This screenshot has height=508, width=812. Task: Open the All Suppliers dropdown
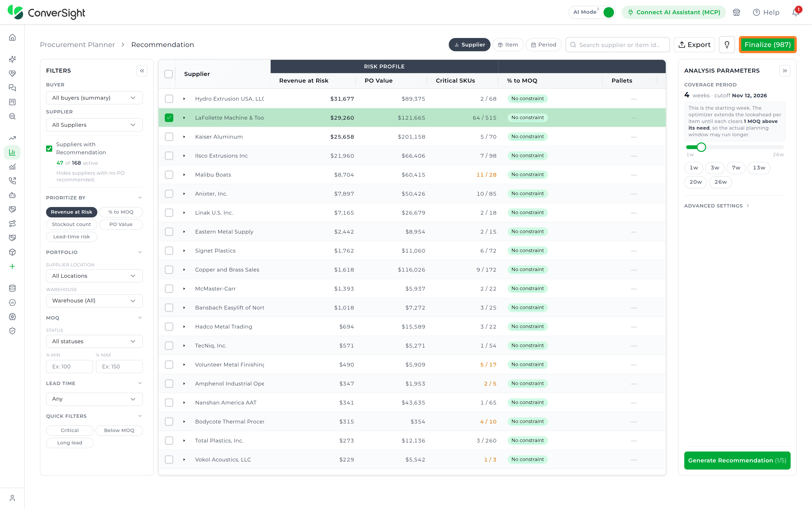pyautogui.click(x=94, y=125)
